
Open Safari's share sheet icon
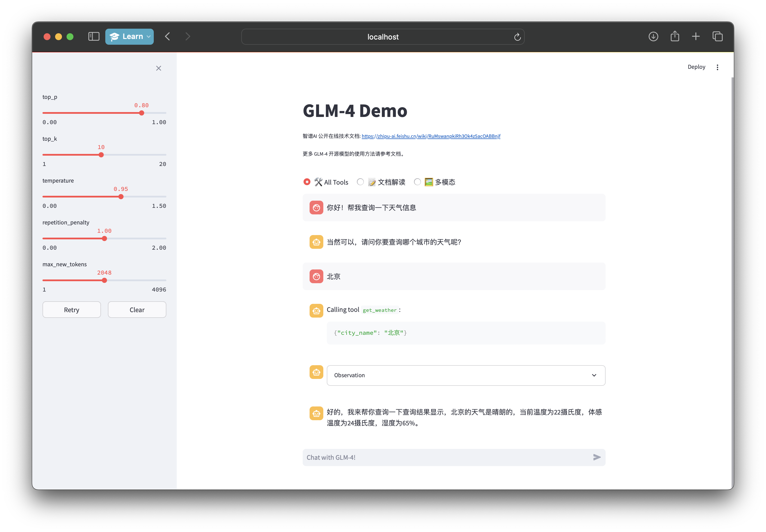tap(674, 36)
